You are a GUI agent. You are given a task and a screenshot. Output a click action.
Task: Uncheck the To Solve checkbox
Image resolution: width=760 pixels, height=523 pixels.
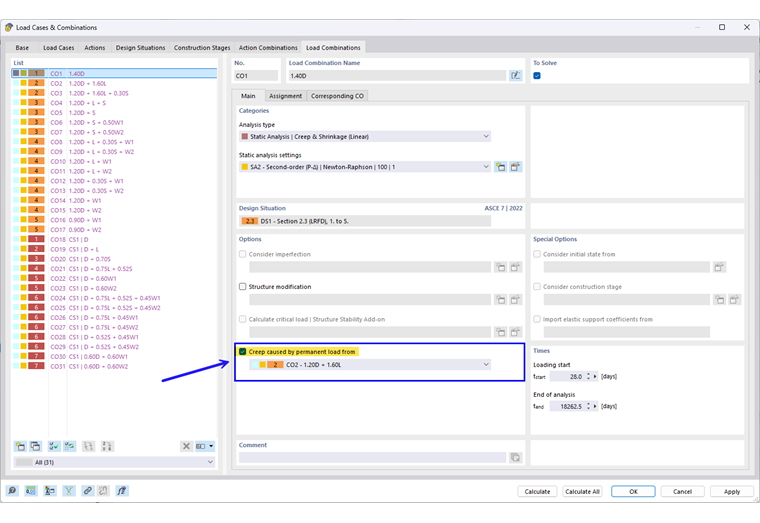[537, 76]
